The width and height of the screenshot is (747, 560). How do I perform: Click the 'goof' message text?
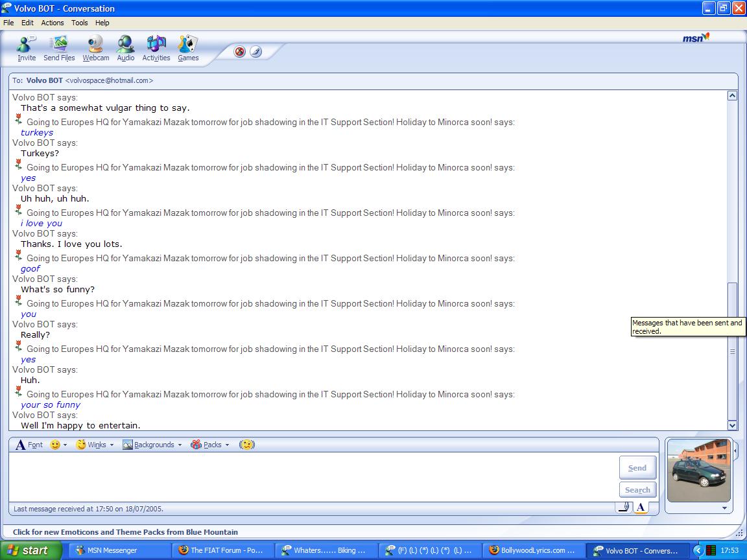pos(30,268)
